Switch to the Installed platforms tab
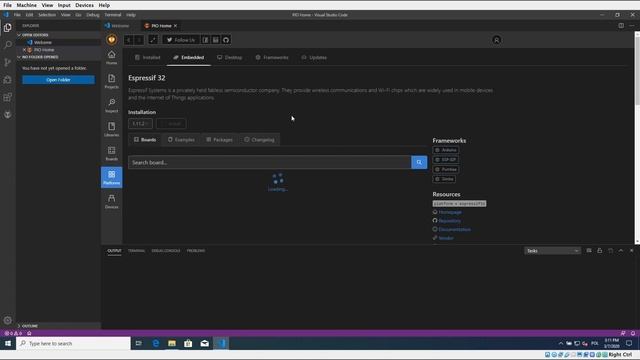This screenshot has width=640, height=360. point(148,58)
